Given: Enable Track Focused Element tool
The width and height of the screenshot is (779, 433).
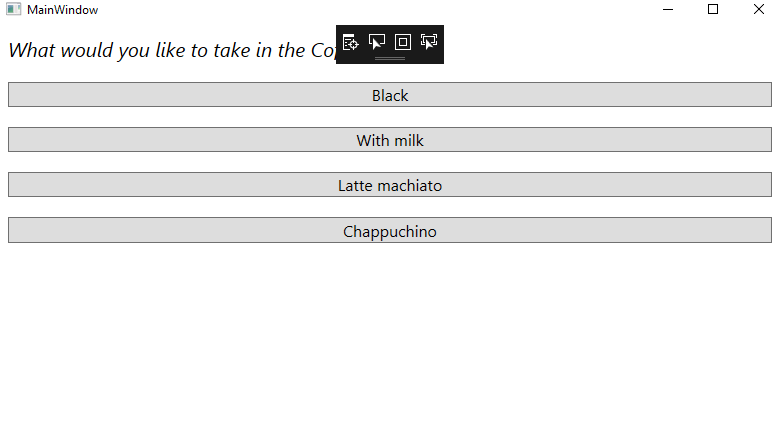Looking at the screenshot, I should [429, 42].
